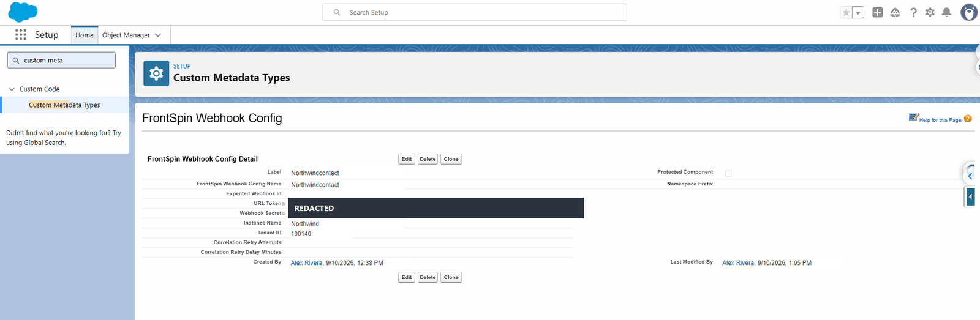Viewport: 980px width, 320px height.
Task: Expand the Object Manager tab dropdown chevron
Action: [x=158, y=35]
